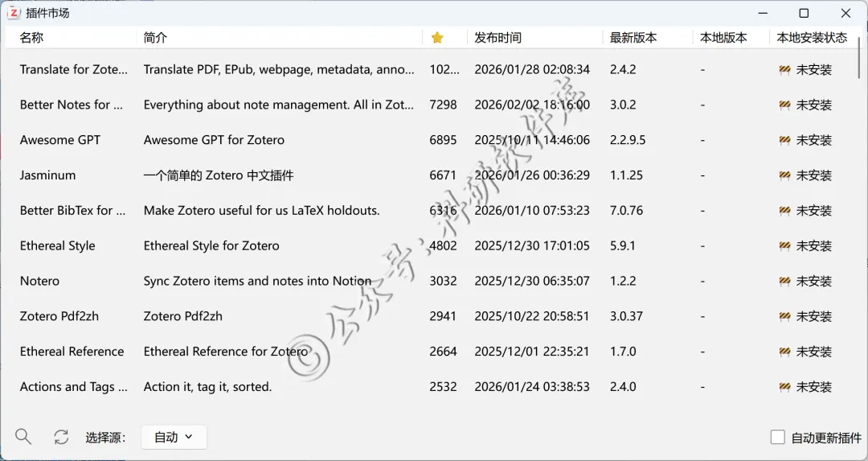
Task: Click latest version 5.9.1
Action: click(623, 245)
